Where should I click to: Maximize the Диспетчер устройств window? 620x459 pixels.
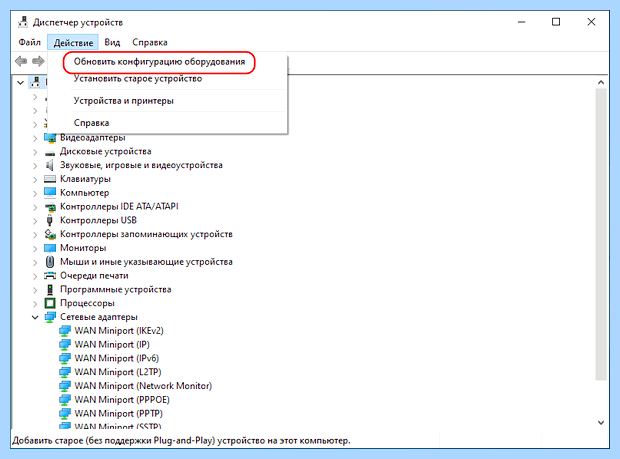click(x=556, y=22)
